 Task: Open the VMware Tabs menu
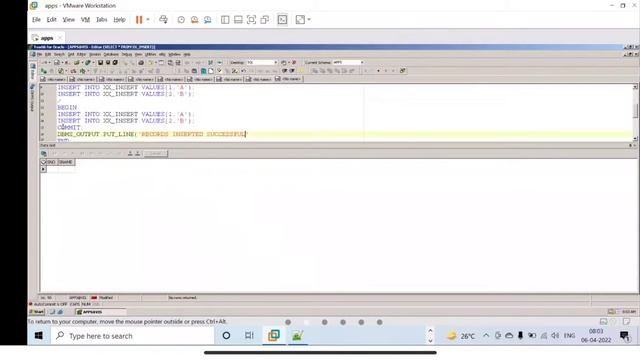coord(102,20)
